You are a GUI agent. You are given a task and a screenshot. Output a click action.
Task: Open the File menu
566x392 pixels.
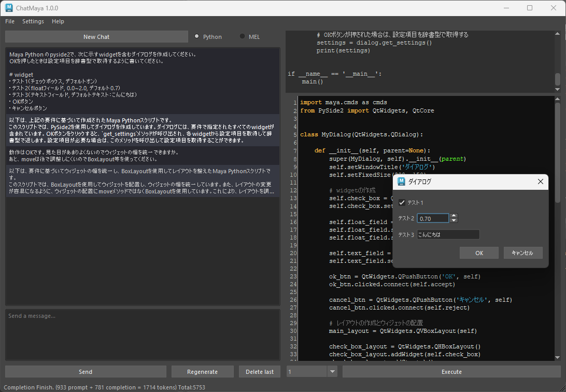coord(10,21)
